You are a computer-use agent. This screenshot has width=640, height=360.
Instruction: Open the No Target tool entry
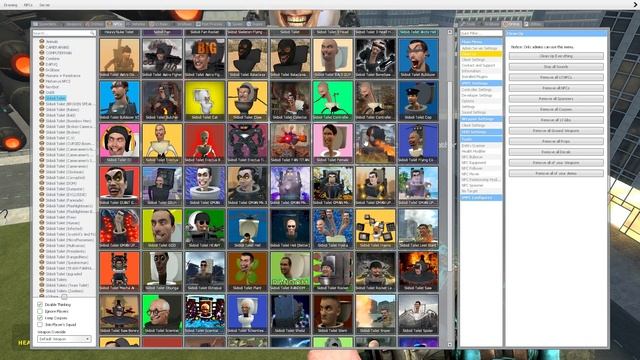[x=481, y=191]
